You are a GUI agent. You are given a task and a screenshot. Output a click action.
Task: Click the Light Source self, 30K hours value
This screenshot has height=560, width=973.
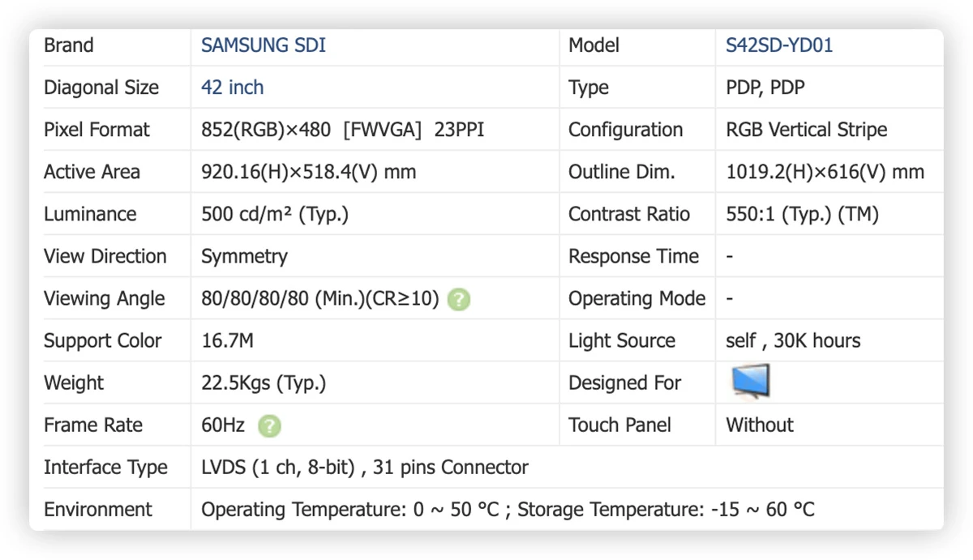coord(793,341)
